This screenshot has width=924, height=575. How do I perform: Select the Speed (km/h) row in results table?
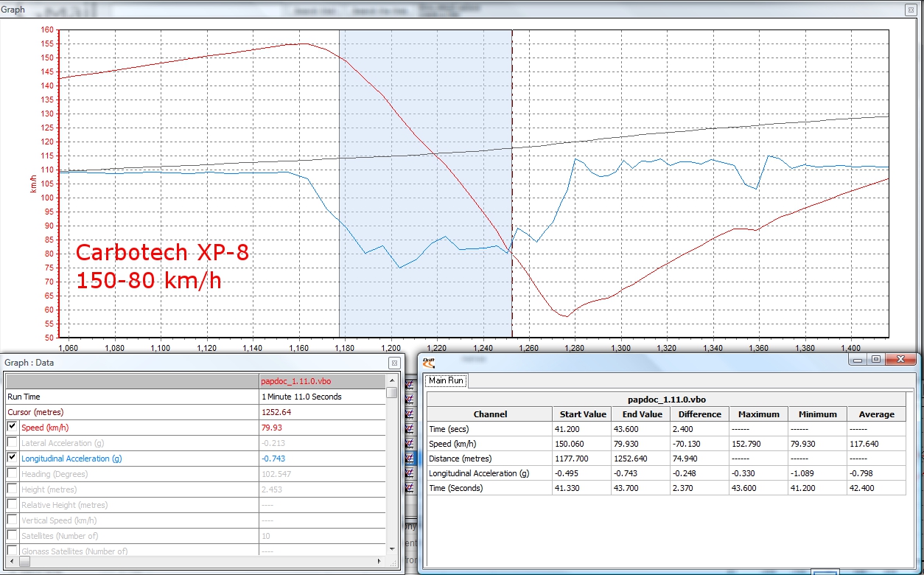666,444
